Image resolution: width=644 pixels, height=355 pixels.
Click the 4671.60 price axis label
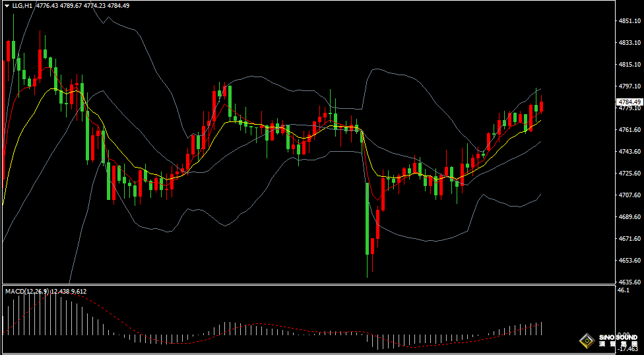[x=629, y=239]
